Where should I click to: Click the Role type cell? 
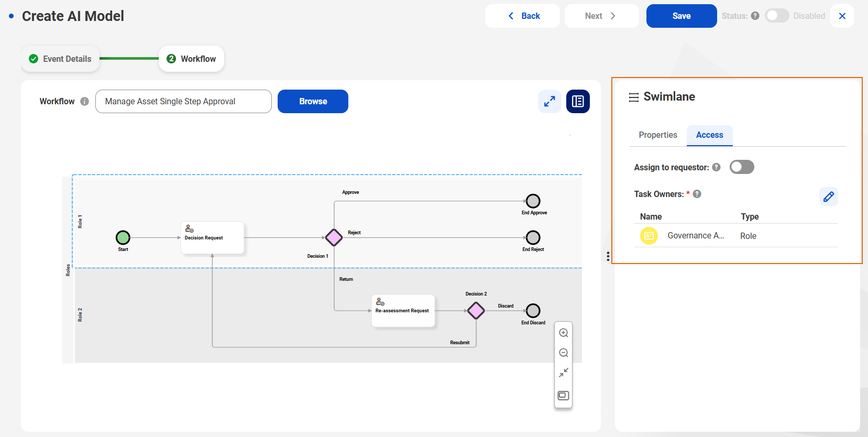click(748, 236)
